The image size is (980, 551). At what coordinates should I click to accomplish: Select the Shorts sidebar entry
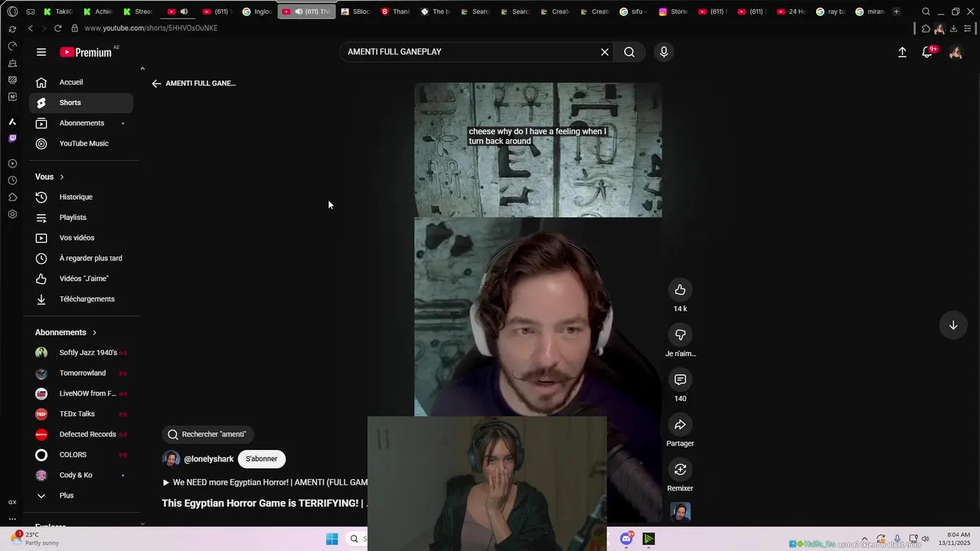click(x=81, y=103)
